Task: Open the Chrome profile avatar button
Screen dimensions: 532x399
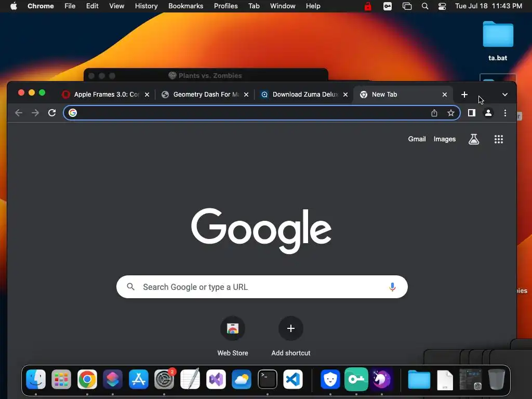Action: [x=488, y=113]
